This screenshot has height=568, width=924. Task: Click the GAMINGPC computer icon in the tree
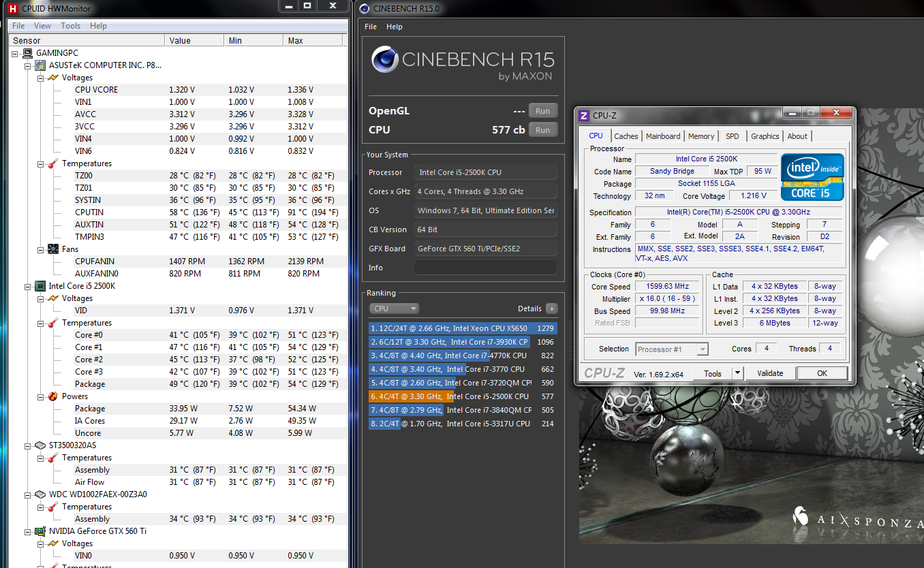coord(27,53)
